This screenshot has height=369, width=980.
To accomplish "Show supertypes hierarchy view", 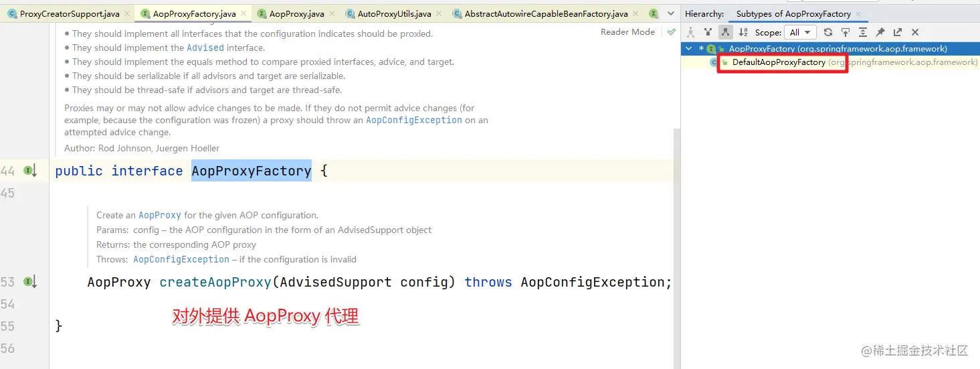I will [708, 32].
